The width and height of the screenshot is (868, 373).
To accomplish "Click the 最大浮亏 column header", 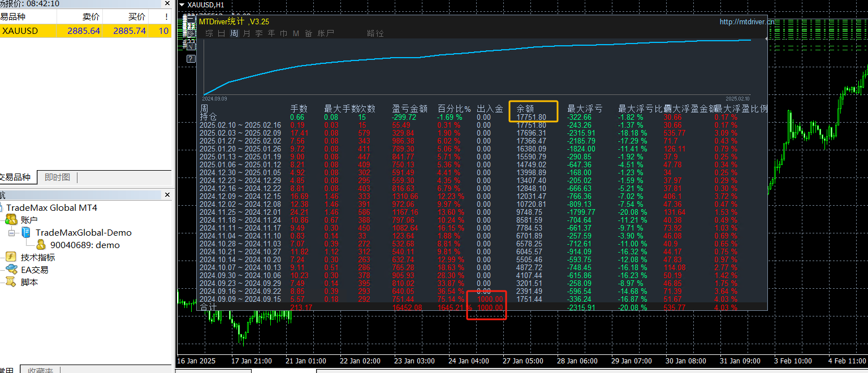I will 585,109.
